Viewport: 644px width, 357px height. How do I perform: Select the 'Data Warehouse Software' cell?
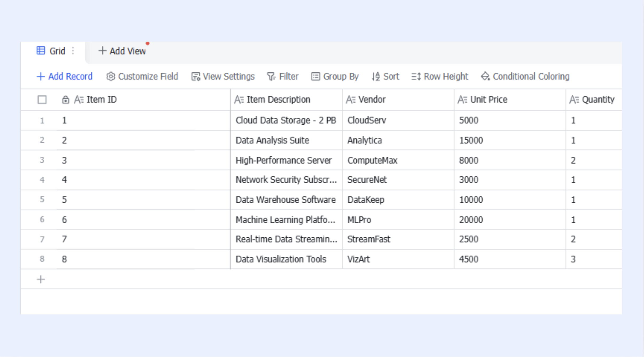pyautogui.click(x=287, y=200)
